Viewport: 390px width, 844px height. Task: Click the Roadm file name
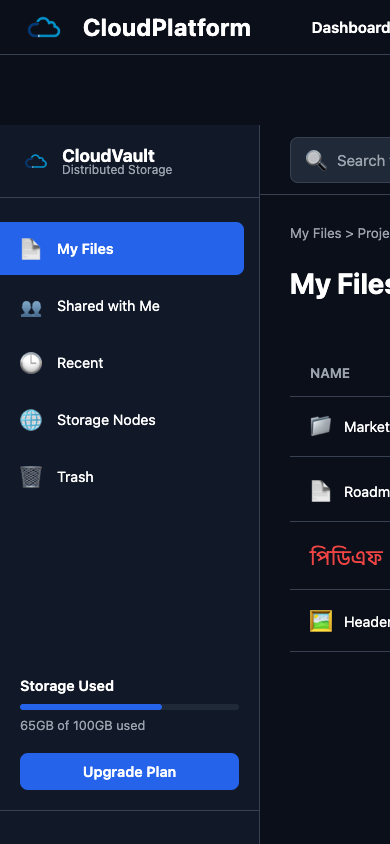[x=367, y=492]
